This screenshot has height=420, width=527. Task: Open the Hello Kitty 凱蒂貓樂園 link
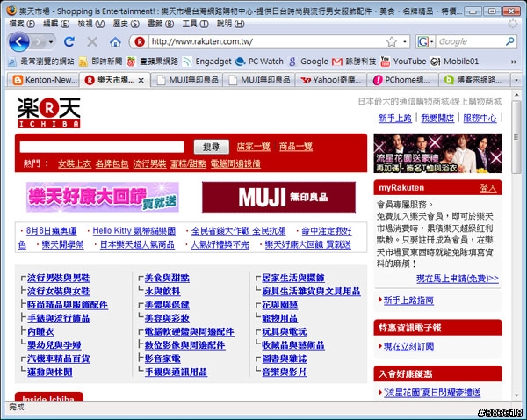click(x=134, y=231)
